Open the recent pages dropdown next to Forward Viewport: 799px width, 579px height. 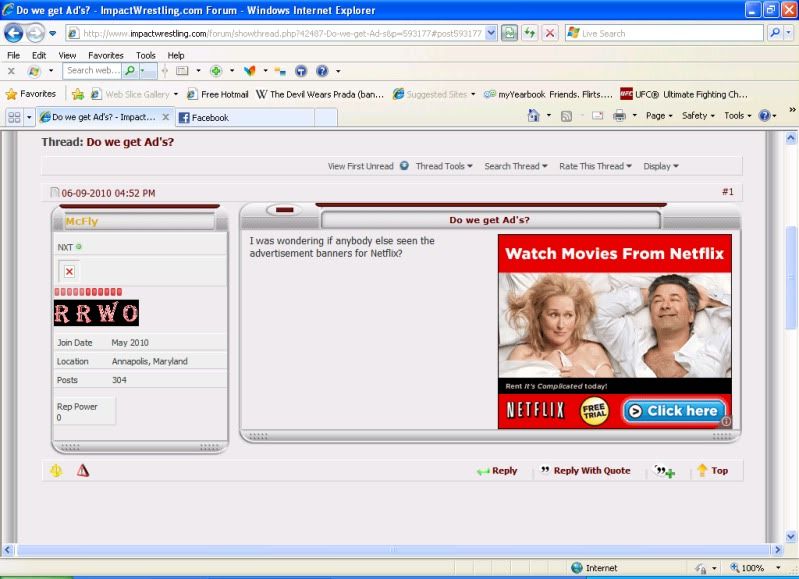click(x=52, y=34)
